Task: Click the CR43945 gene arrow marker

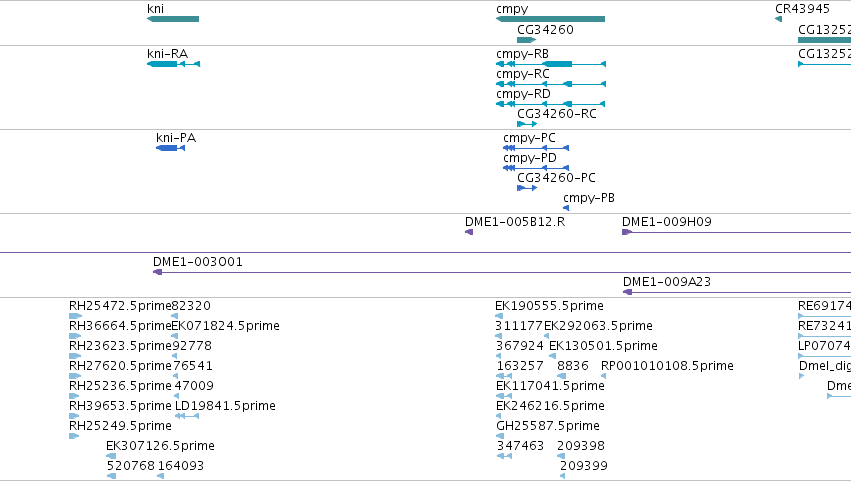Action: (x=778, y=19)
